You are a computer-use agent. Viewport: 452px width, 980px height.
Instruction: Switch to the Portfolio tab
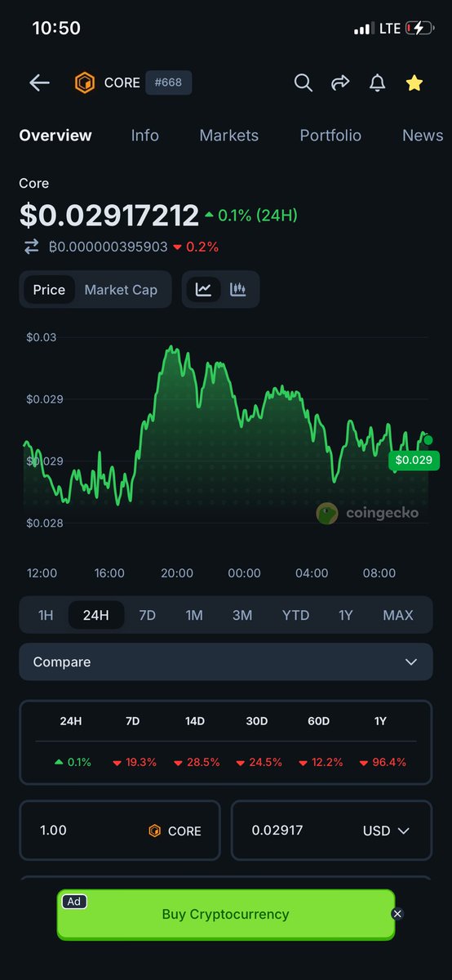point(330,136)
